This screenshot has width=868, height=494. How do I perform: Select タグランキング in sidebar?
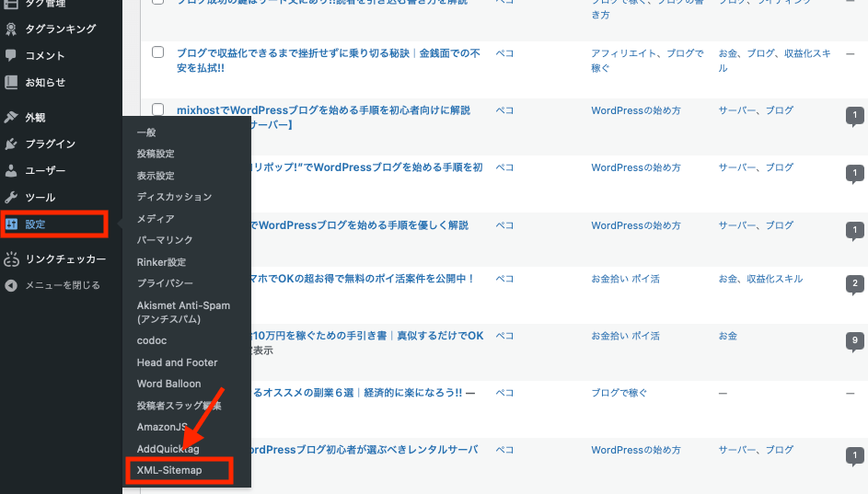coord(61,29)
